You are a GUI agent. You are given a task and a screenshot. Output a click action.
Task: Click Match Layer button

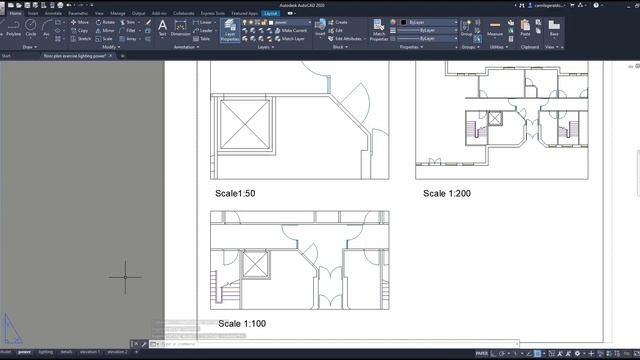[x=290, y=38]
